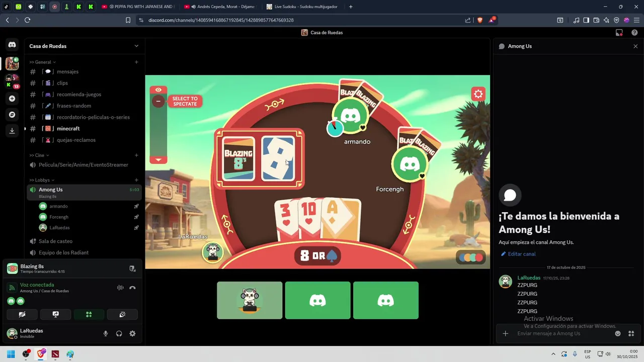The image size is (644, 362).
Task: Mute the microphone in user panel
Action: (x=106, y=333)
